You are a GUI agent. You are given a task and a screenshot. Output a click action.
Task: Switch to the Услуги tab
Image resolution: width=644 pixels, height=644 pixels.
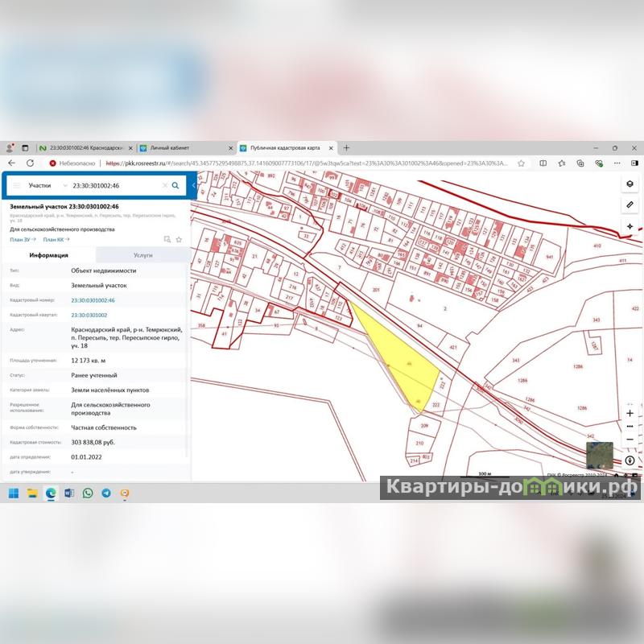tap(143, 255)
